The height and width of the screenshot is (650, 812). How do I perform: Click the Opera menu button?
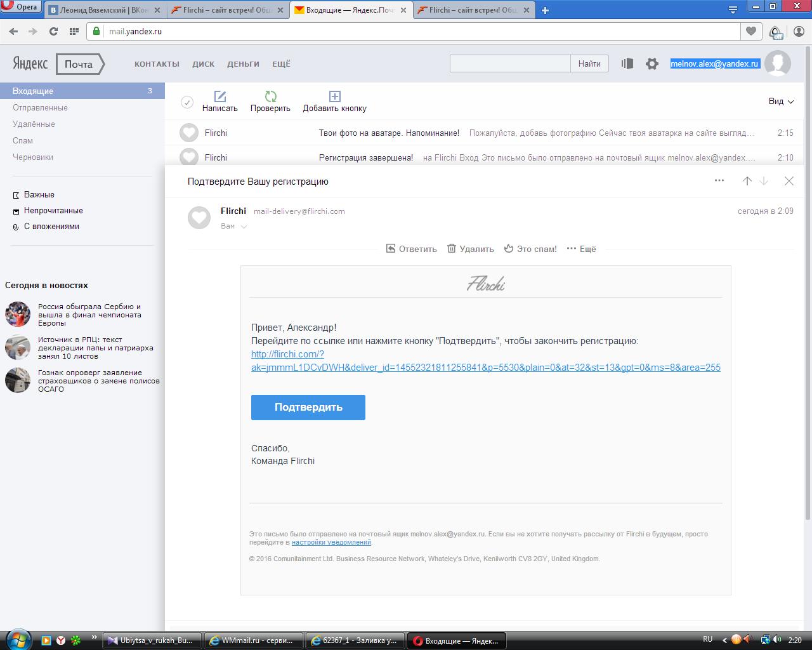pos(21,7)
